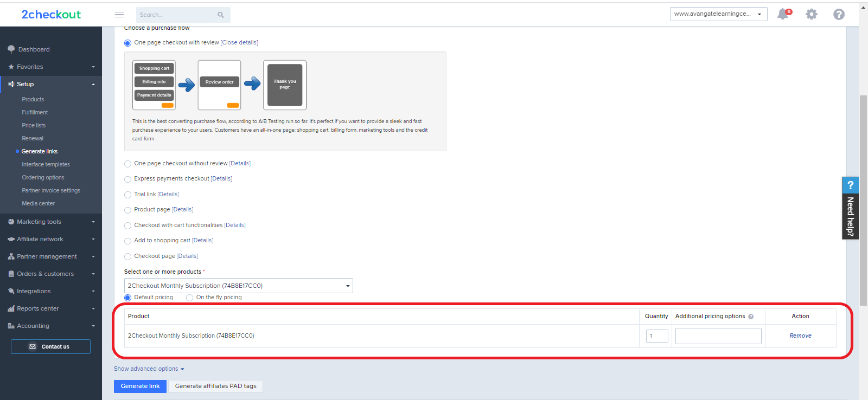Expand the Accounting arrow
The height and width of the screenshot is (400, 868).
point(93,326)
